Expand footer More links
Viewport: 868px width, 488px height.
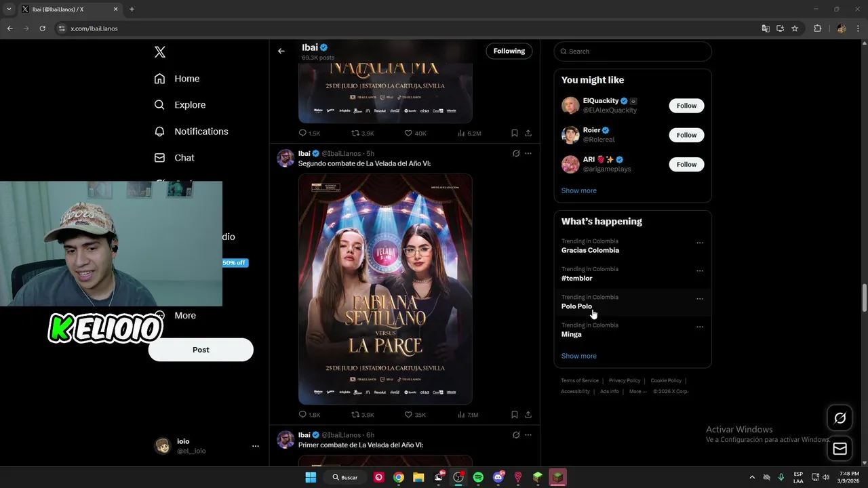tap(637, 392)
